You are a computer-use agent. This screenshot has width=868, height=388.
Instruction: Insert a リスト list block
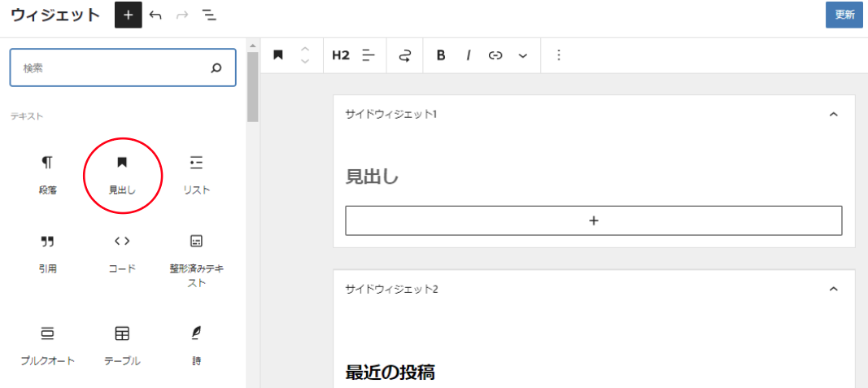[x=197, y=176]
